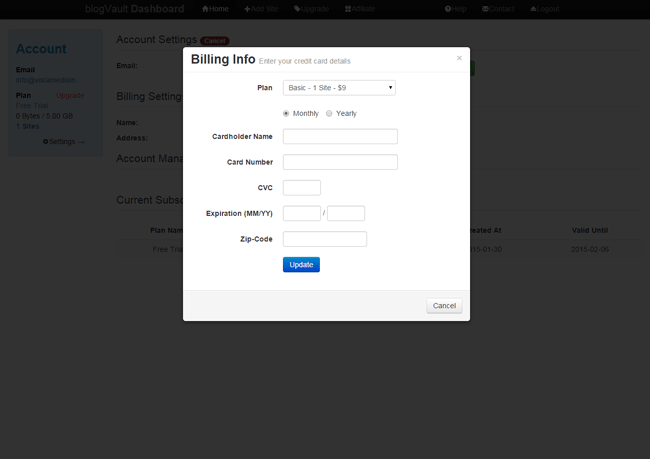The width and height of the screenshot is (650, 459).
Task: Focus the Cardholder Name field
Action: (x=340, y=136)
